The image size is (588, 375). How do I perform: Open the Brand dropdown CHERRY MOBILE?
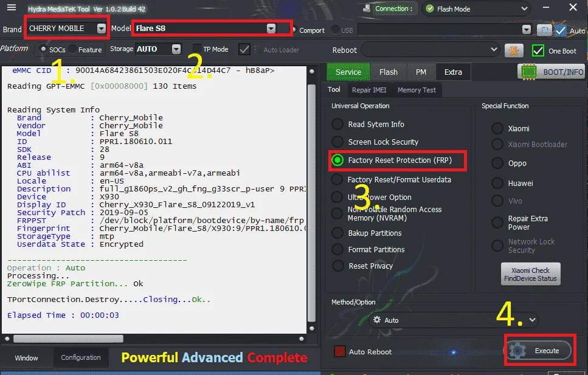tap(67, 29)
